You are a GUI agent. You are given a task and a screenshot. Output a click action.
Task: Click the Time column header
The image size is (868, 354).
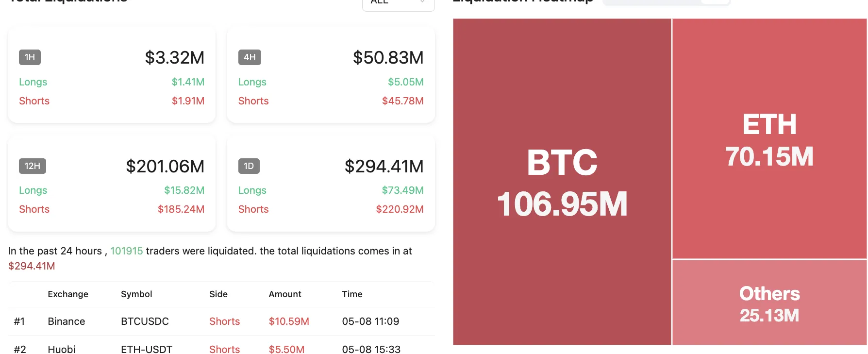tap(352, 294)
